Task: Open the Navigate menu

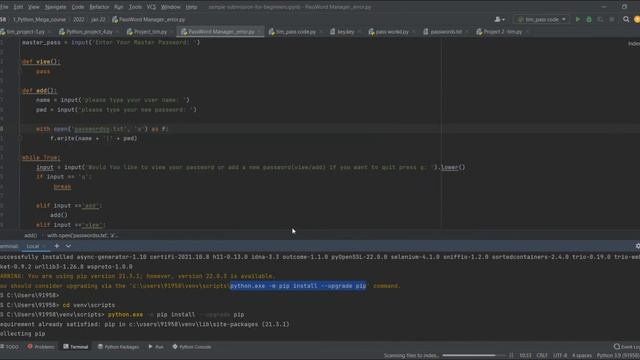Action: pos(55,7)
